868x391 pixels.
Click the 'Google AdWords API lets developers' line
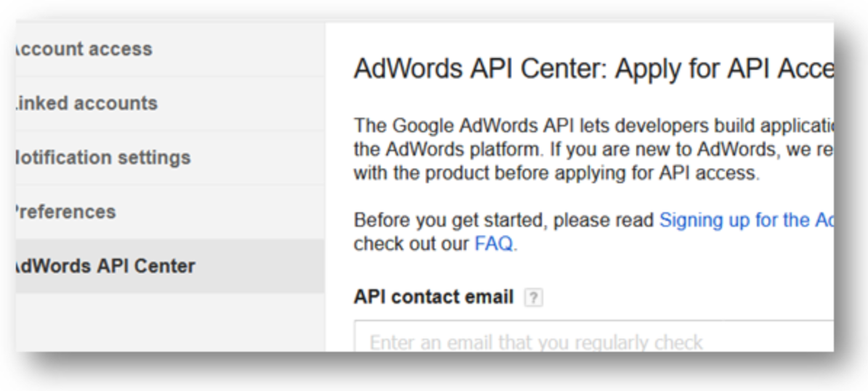[593, 126]
